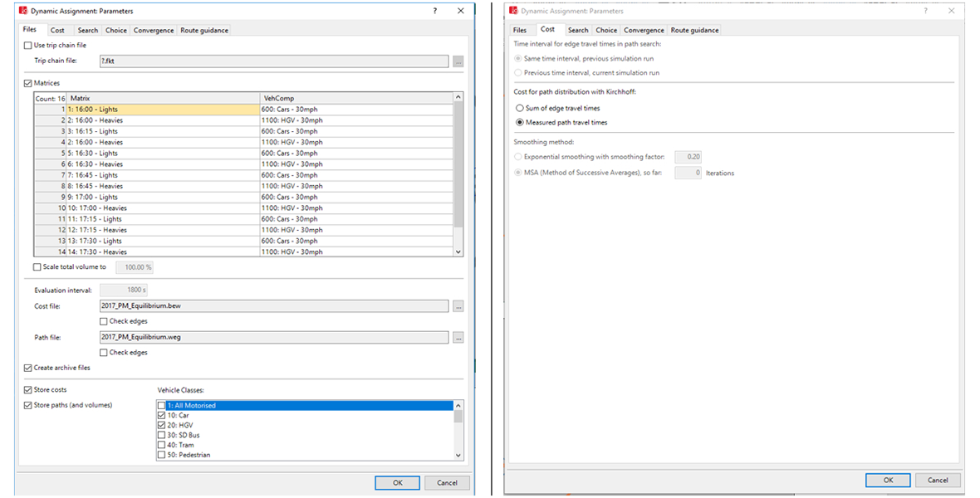Select Previous time interval, current simulation run
Viewport: 980px width, 498px height.
(518, 73)
